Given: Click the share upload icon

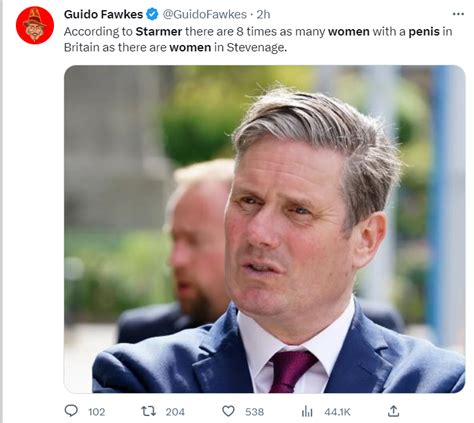Looking at the screenshot, I should (x=393, y=411).
